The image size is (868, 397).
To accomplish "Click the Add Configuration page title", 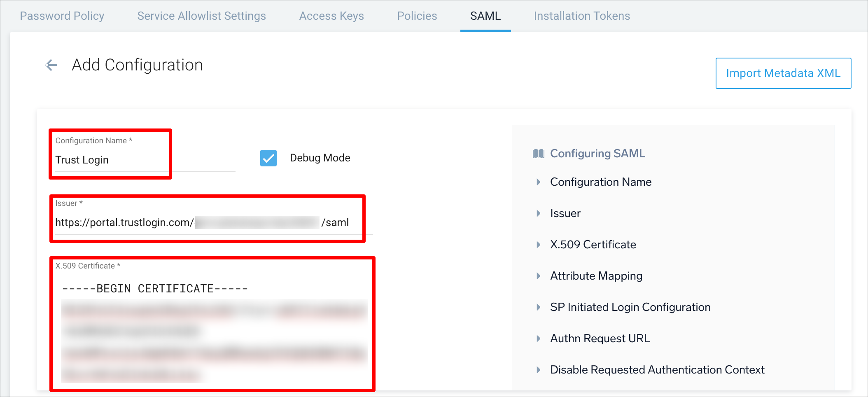I will [137, 65].
